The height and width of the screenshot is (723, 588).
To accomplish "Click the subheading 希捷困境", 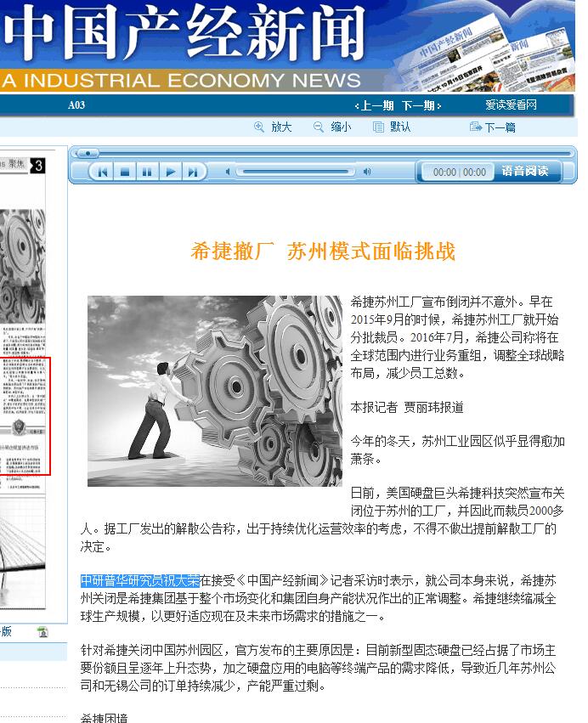I will (104, 718).
